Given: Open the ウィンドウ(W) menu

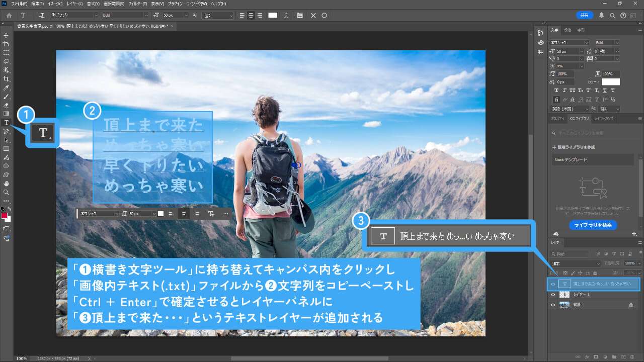Looking at the screenshot, I should click(x=197, y=4).
